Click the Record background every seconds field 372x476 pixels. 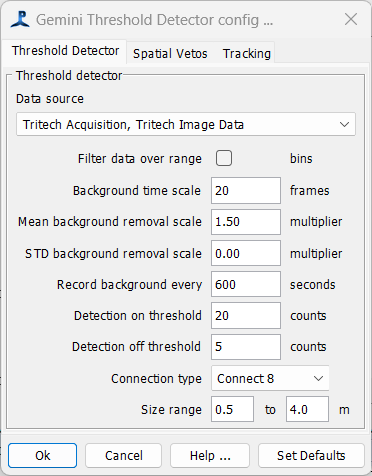246,284
